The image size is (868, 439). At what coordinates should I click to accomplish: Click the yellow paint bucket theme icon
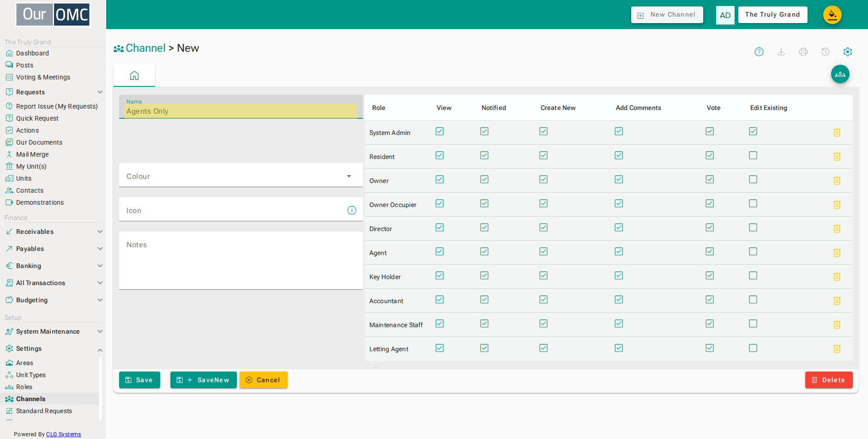[x=832, y=15]
